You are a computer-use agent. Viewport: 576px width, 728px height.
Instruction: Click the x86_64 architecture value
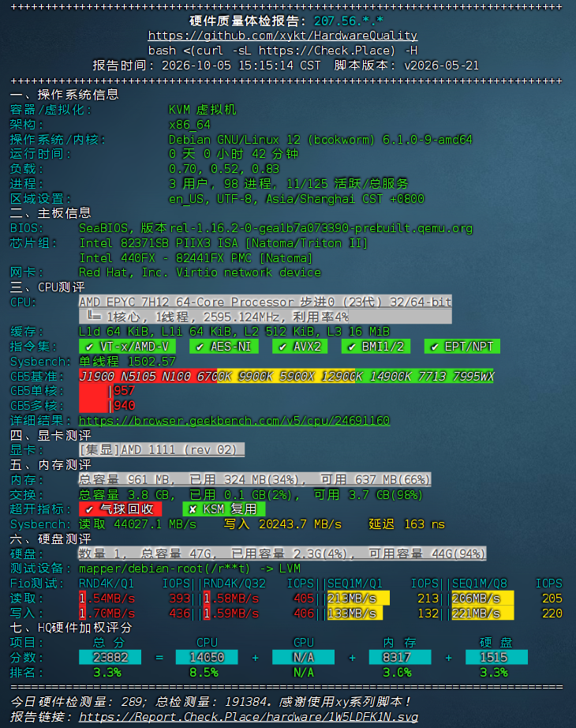189,125
